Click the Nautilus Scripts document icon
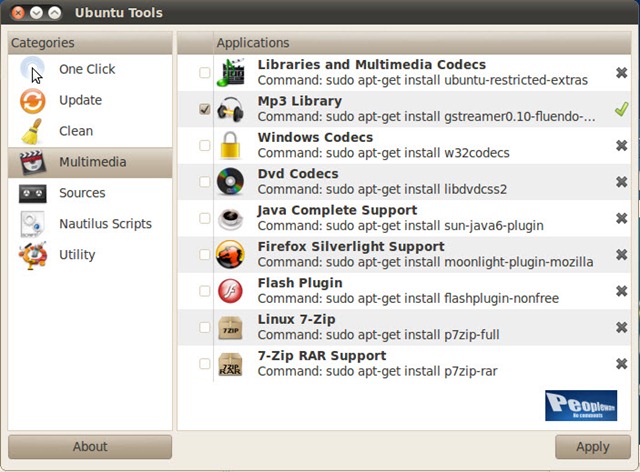The height and width of the screenshot is (472, 640). coord(32,224)
